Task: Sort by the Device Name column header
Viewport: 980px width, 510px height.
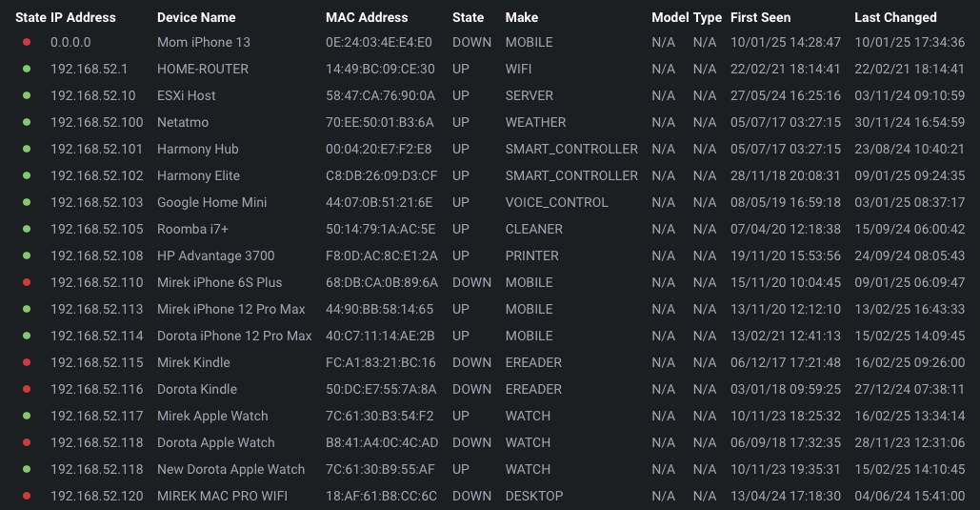Action: coord(196,17)
